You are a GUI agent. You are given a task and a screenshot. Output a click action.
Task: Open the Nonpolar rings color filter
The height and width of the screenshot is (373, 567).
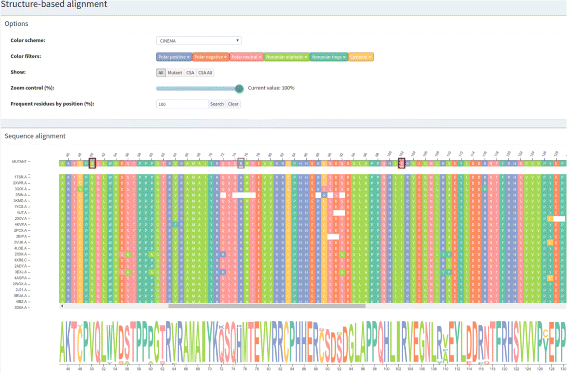[x=329, y=57]
